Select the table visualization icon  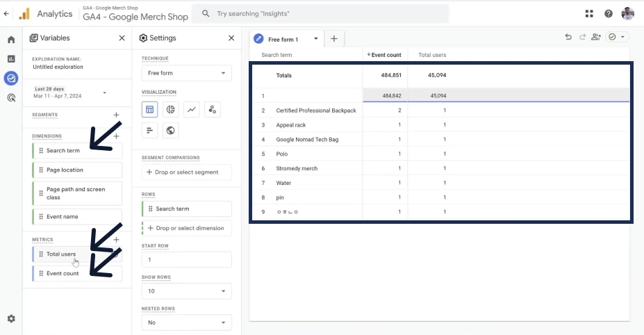click(149, 109)
